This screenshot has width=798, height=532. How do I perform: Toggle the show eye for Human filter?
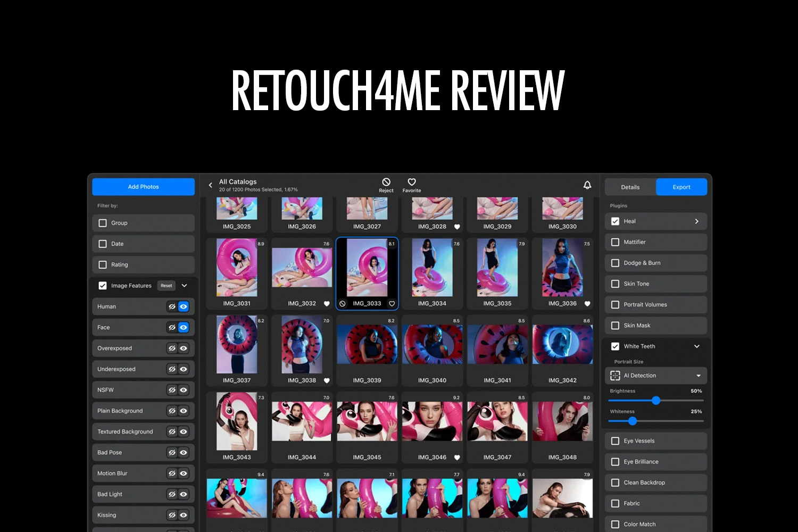click(x=184, y=306)
